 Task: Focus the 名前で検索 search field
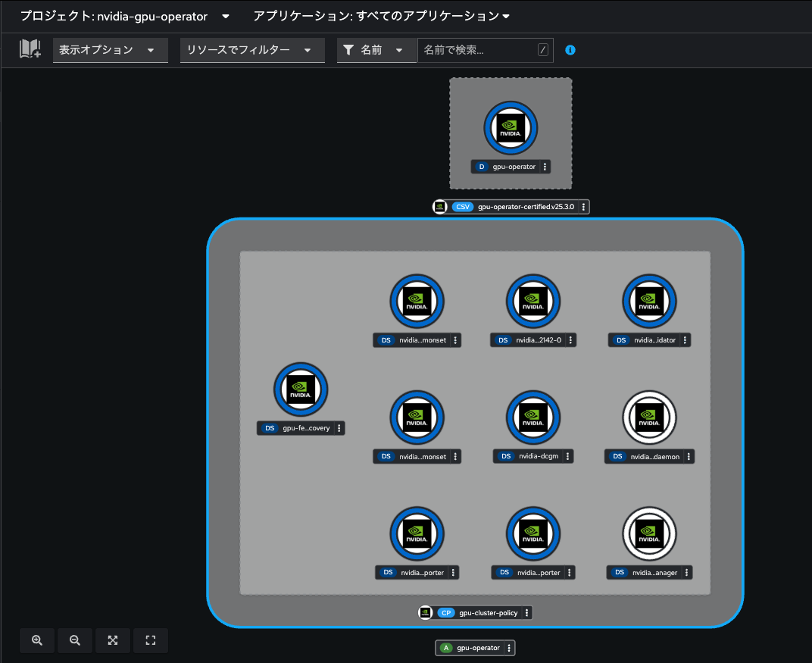coord(486,50)
